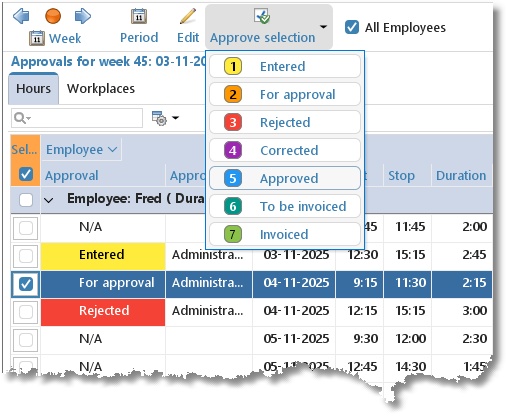Viewport: 507px width, 417px height.
Task: Check box for 11:45 stop N/A row
Action: click(26, 228)
